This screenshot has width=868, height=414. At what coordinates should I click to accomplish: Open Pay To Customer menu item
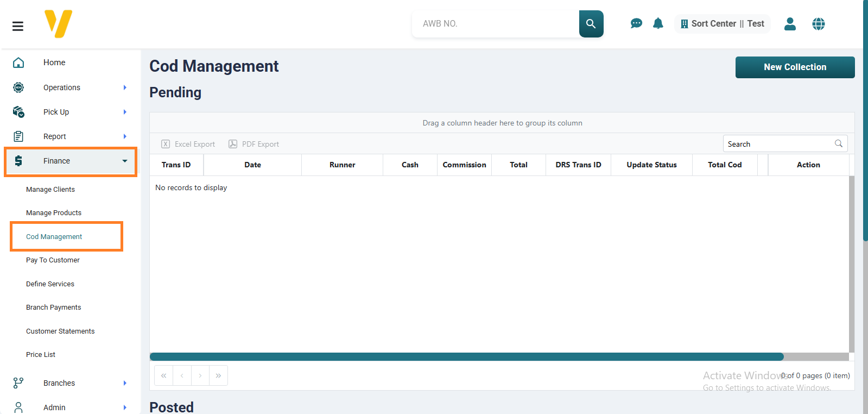pos(53,260)
